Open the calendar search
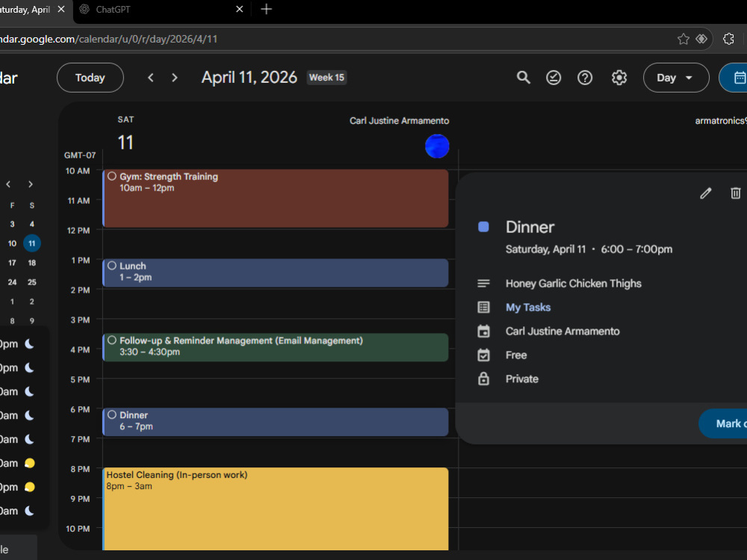Viewport: 747px width, 560px height. point(523,78)
